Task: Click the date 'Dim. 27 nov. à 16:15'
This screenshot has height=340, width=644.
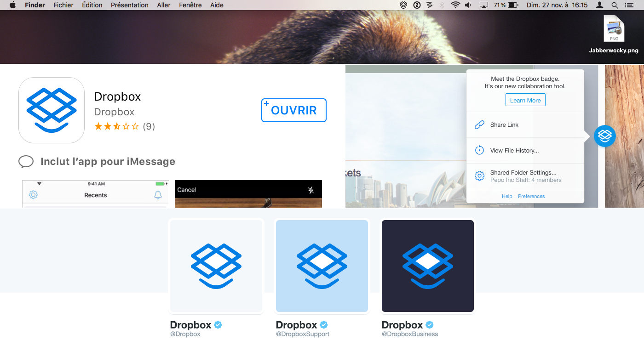Action: pos(557,5)
